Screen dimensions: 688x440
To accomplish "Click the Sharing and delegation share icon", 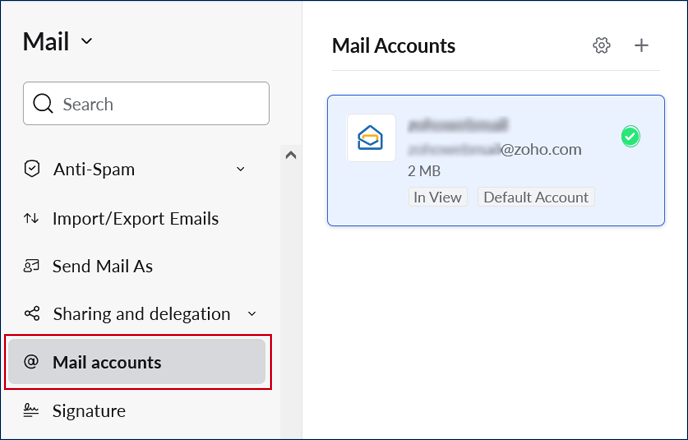I will (32, 313).
